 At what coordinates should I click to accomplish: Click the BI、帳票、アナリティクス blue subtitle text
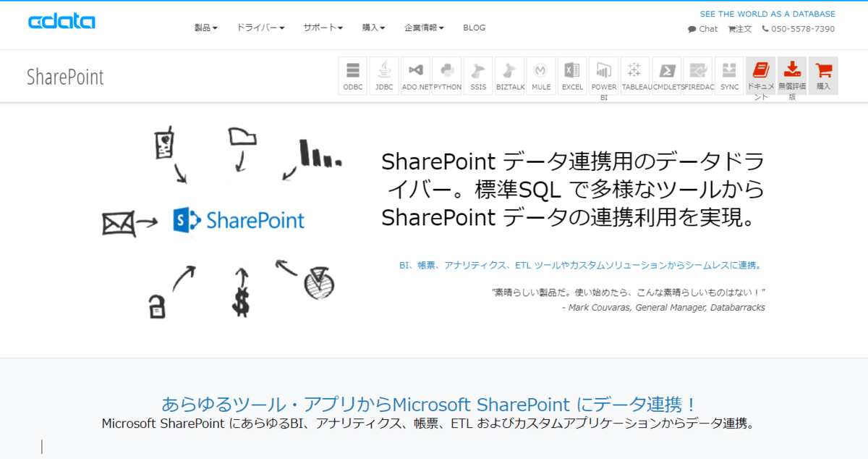coord(580,266)
